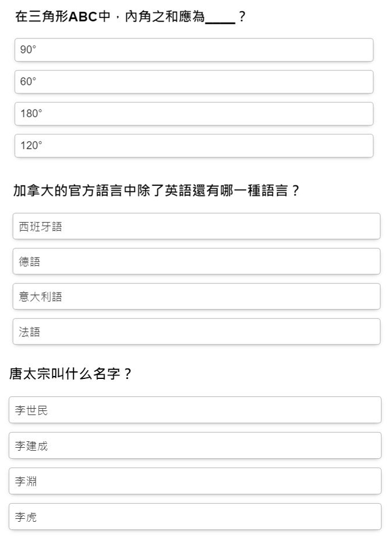Choose 180° for the triangle question
This screenshot has height=541, width=392.
point(195,114)
